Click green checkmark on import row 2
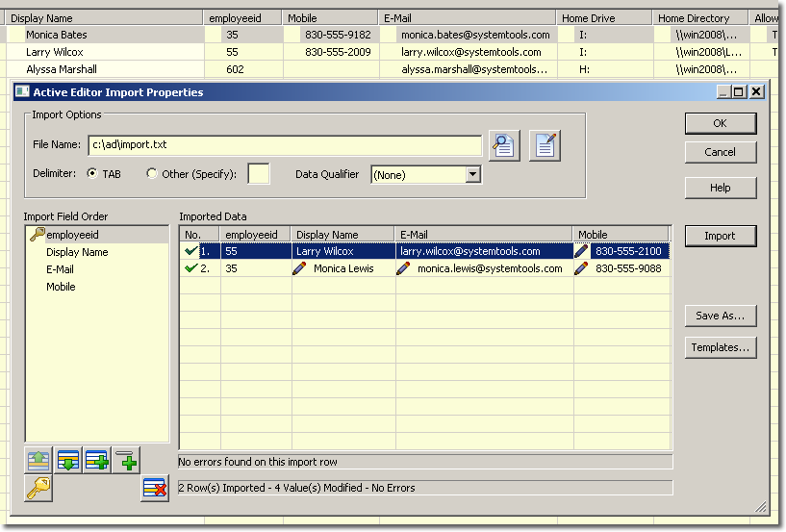Image resolution: width=786 pixels, height=532 pixels. click(191, 268)
